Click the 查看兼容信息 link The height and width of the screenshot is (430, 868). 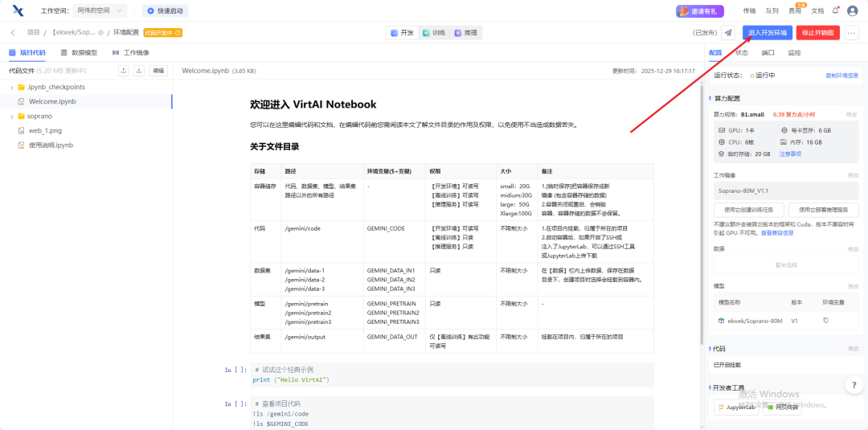(777, 233)
